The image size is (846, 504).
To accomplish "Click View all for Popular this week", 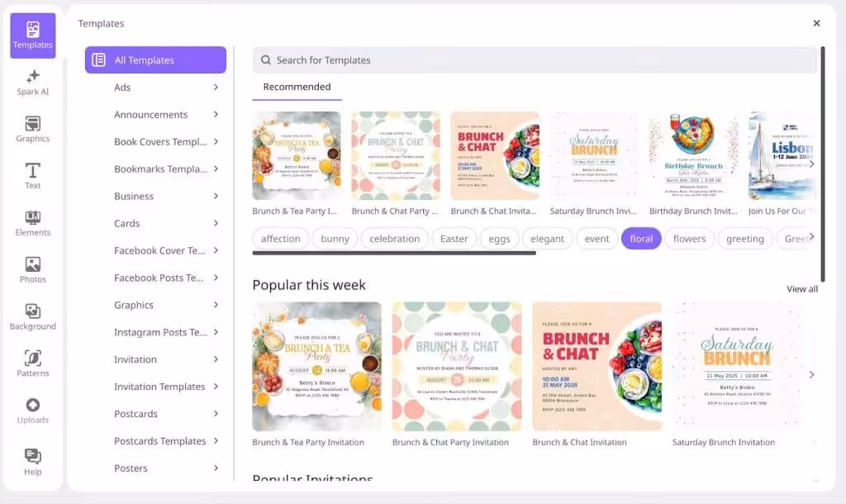I will coord(801,289).
